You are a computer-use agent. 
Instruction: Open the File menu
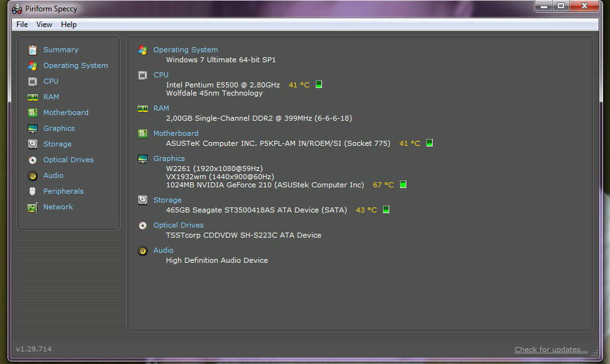click(x=22, y=25)
